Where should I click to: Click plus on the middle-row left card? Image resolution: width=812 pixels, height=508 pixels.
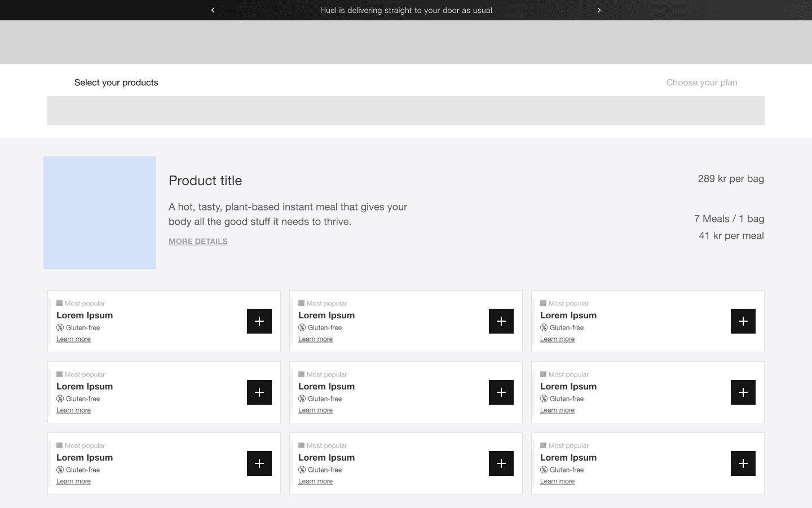coord(259,392)
